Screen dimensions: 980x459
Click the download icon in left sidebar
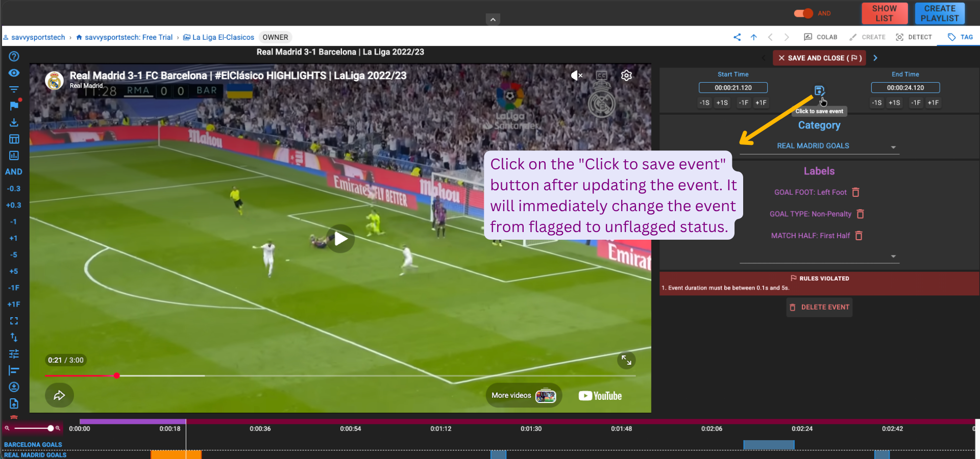(14, 122)
